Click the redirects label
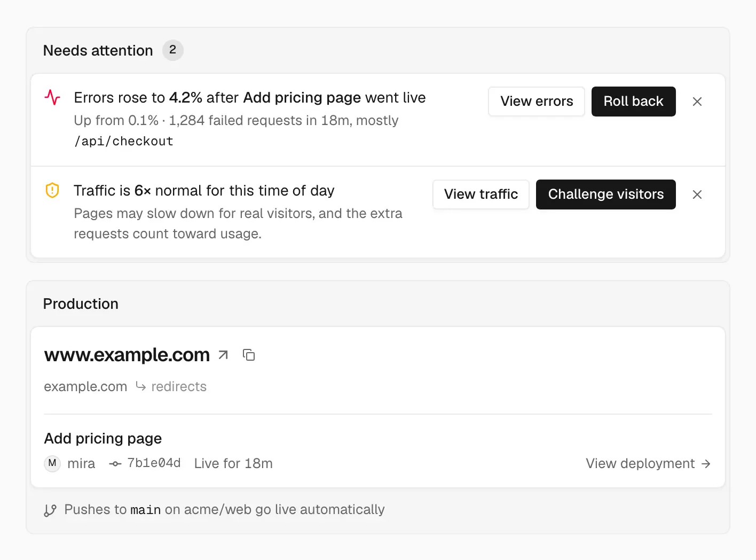The width and height of the screenshot is (756, 560). tap(179, 386)
